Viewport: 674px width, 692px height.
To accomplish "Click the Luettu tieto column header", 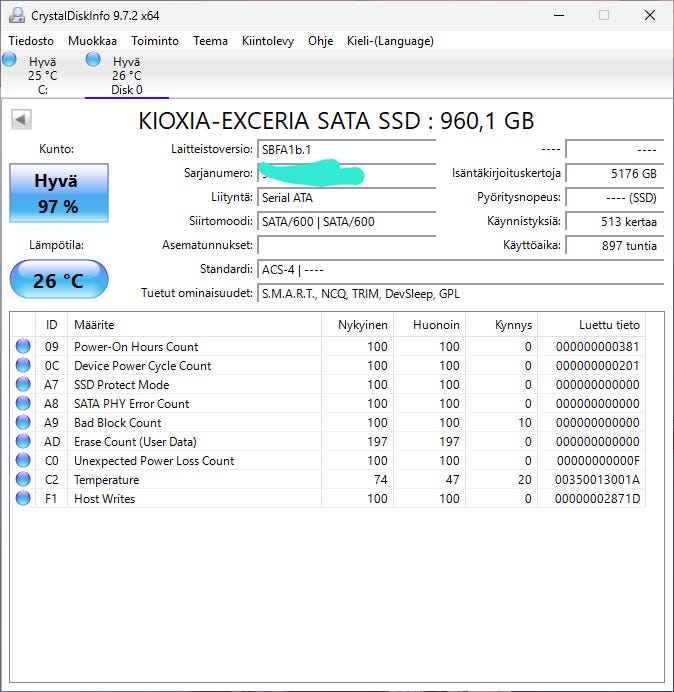I will pyautogui.click(x=591, y=325).
